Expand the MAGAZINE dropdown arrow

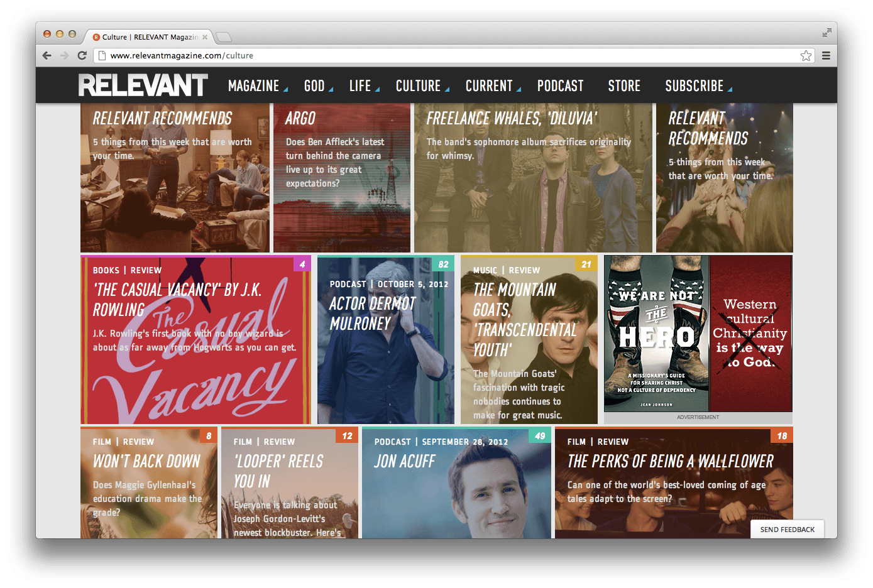(x=285, y=90)
